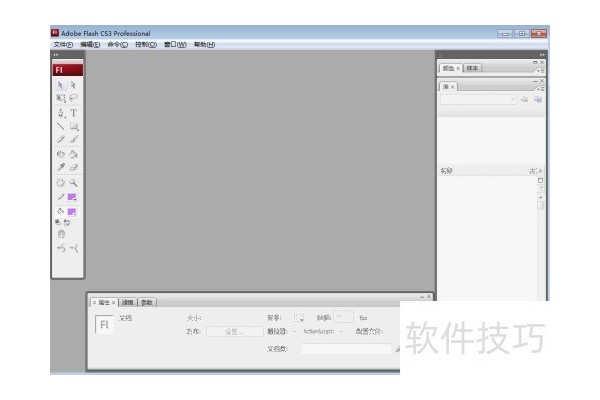Open the library panel options menu
The height and width of the screenshot is (400, 600).
click(540, 89)
